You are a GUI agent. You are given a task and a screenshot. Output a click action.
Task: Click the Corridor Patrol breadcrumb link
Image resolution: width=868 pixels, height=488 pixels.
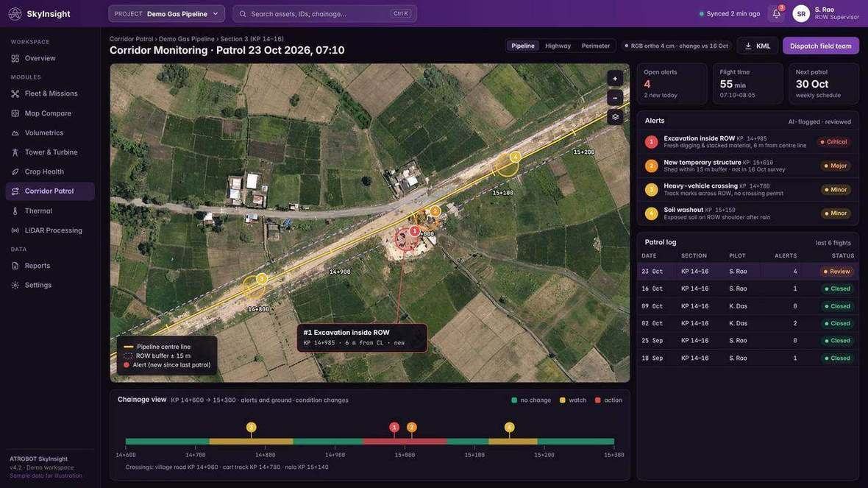131,39
